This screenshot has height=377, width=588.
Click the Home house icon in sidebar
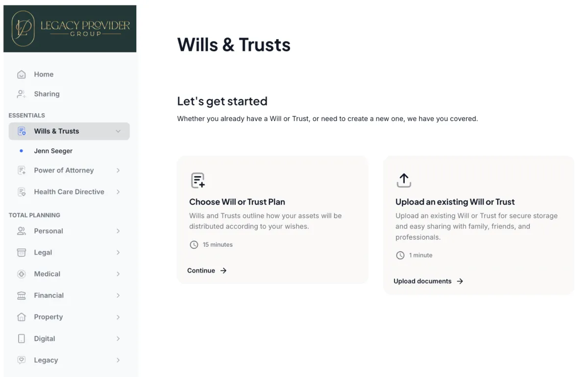[x=22, y=74]
